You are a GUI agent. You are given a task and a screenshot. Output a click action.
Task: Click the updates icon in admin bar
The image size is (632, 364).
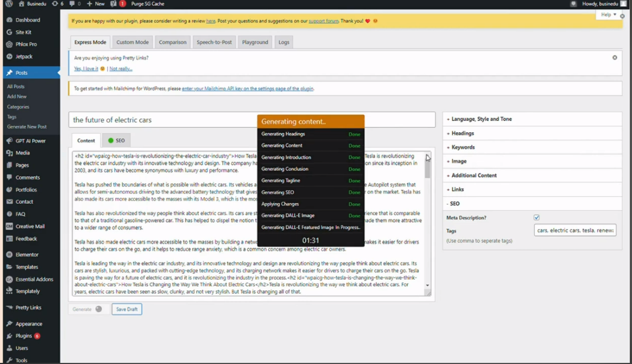pyautogui.click(x=58, y=4)
